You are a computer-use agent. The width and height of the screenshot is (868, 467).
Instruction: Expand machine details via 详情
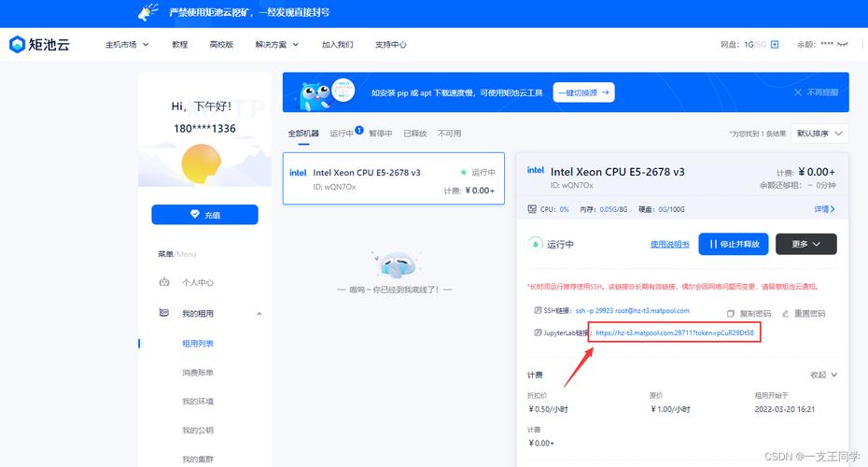click(x=824, y=209)
